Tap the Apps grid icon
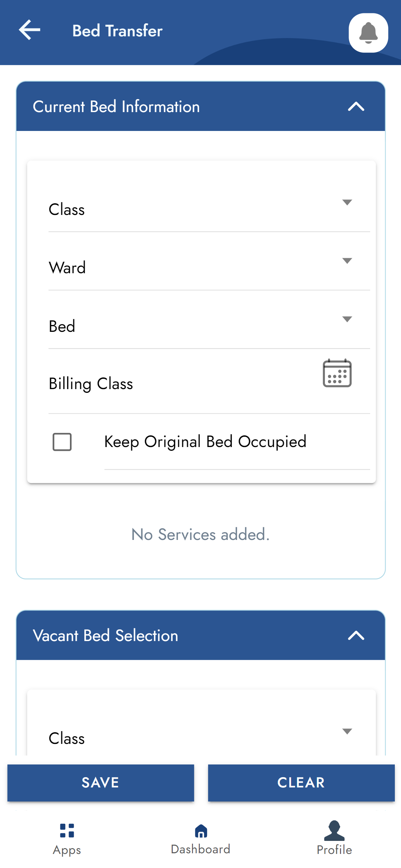This screenshot has width=401, height=868. pyautogui.click(x=67, y=830)
